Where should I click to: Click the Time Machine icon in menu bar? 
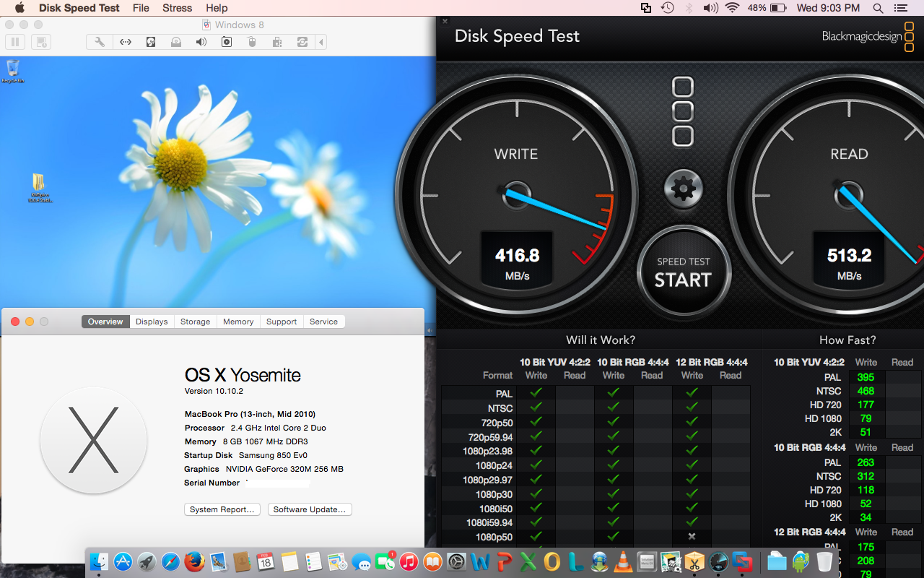[x=668, y=8]
